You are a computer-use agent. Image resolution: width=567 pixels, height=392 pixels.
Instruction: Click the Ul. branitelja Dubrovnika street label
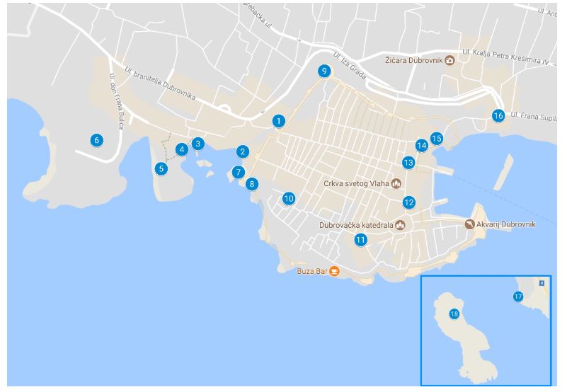[161, 83]
